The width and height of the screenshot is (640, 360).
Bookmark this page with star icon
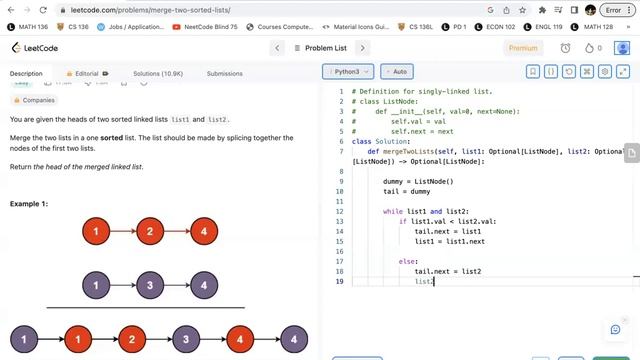click(x=522, y=10)
